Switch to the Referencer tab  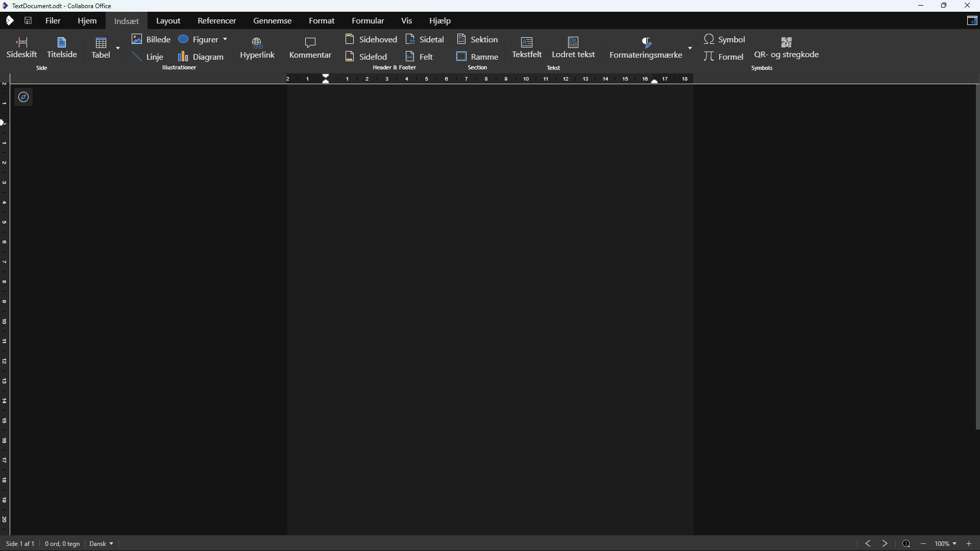point(216,20)
